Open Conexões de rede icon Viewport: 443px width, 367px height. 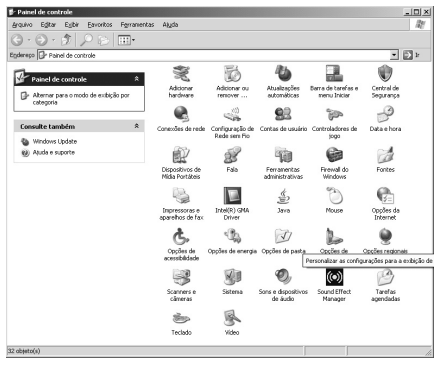[181, 115]
